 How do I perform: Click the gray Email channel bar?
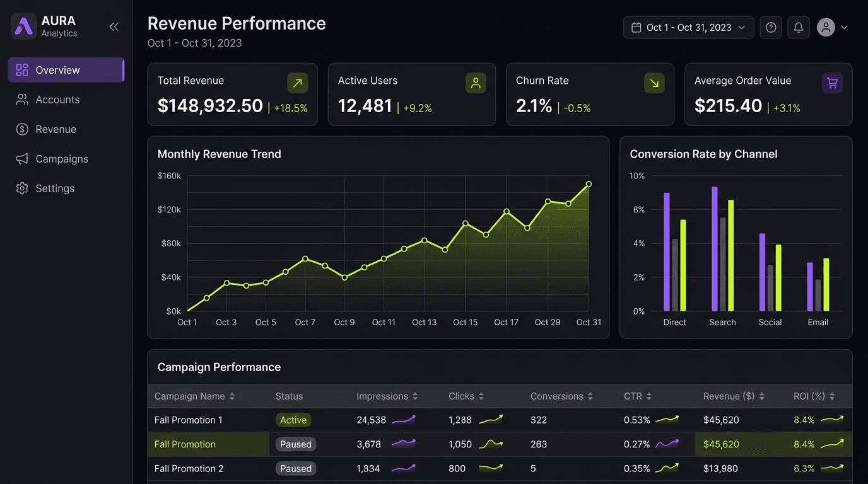point(818,296)
